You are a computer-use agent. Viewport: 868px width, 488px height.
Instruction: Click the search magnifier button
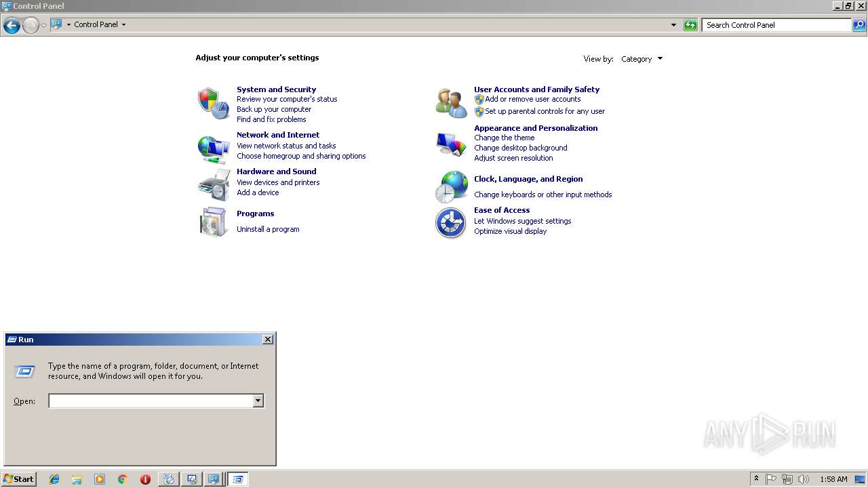[x=859, y=25]
